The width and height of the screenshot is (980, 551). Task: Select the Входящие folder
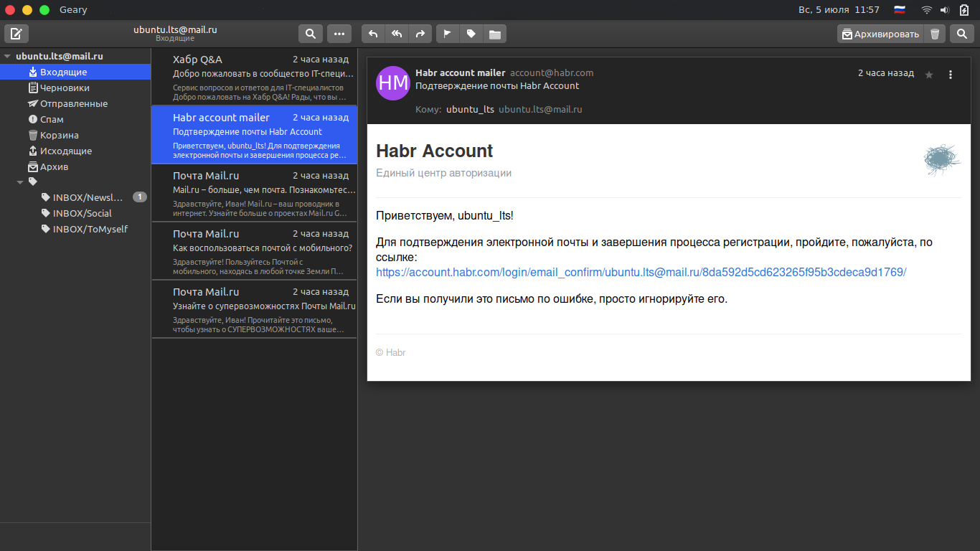point(75,72)
